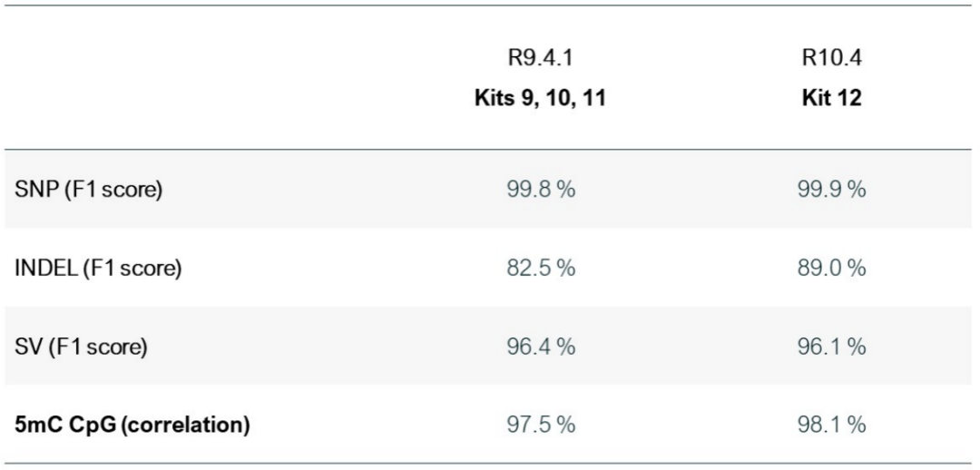Click the percent sign after 99.8
980x470 pixels.
pyautogui.click(x=566, y=190)
